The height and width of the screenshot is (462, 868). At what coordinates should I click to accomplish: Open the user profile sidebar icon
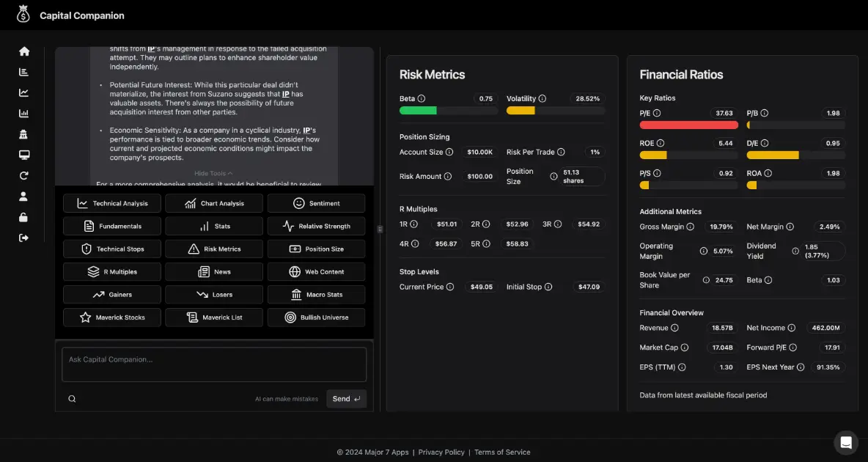[24, 197]
